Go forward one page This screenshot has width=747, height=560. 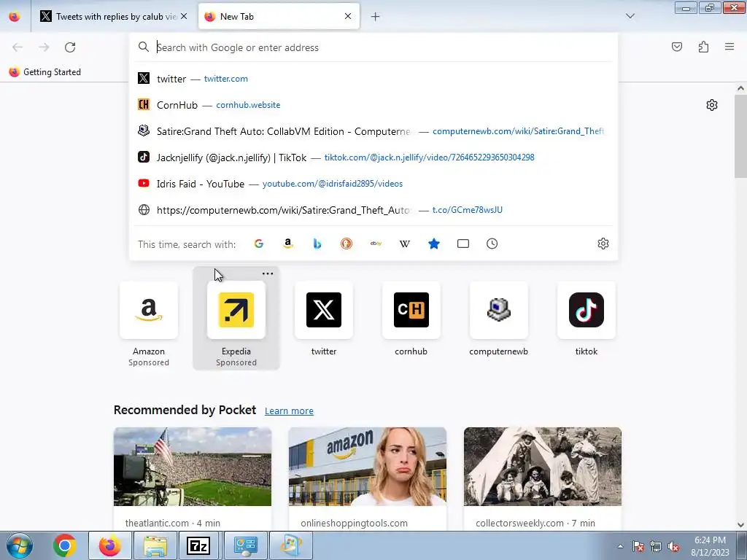click(x=44, y=47)
